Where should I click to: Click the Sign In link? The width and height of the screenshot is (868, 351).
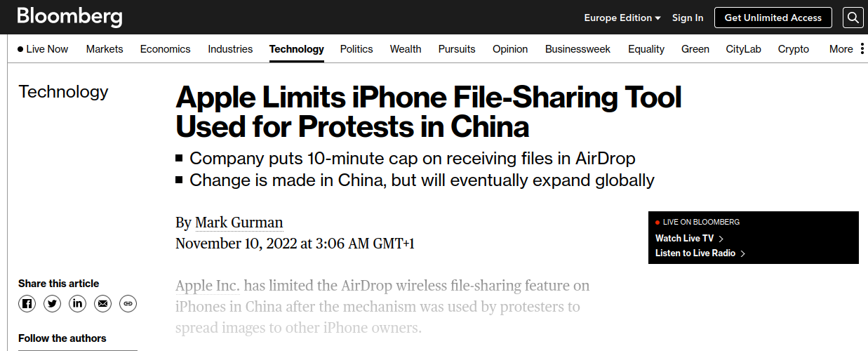pos(688,18)
